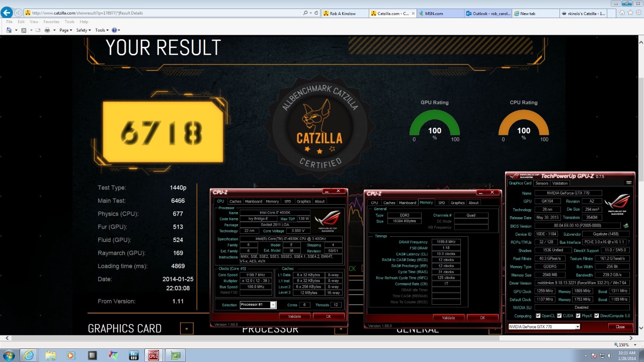
Task: Open Windows Media Player from taskbar
Action: click(x=70, y=355)
